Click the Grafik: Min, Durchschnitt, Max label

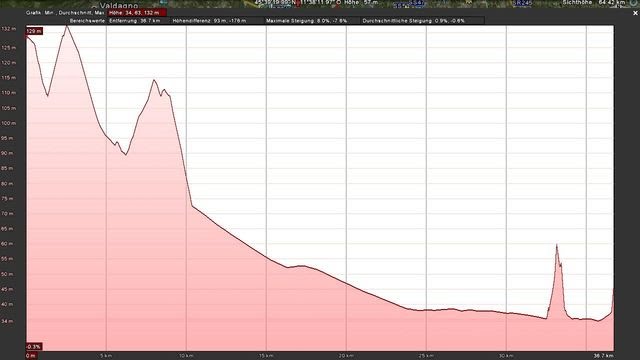tap(65, 13)
